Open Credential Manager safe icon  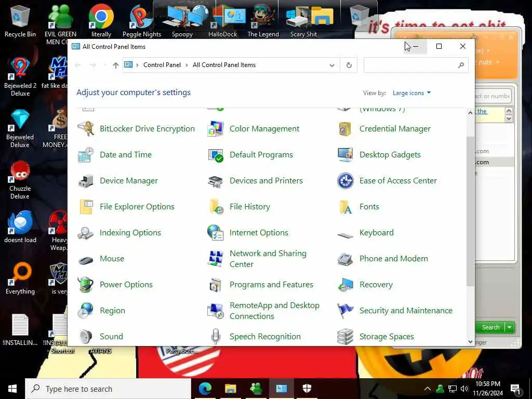pyautogui.click(x=345, y=129)
